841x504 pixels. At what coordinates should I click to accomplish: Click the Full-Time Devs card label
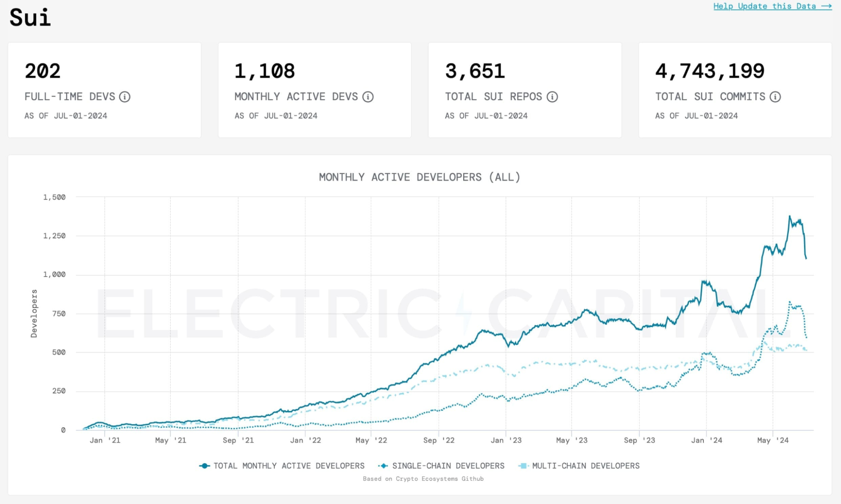[70, 97]
